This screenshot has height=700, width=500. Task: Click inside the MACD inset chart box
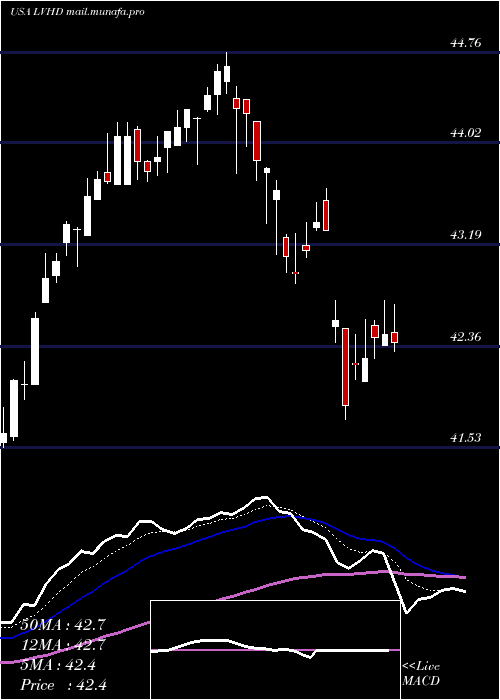tap(275, 650)
